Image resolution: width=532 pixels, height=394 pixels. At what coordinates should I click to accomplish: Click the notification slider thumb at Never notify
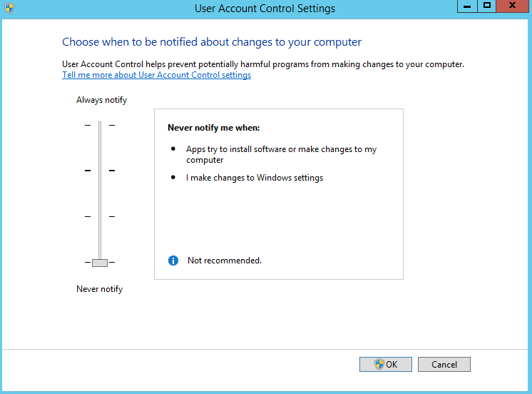click(x=100, y=263)
